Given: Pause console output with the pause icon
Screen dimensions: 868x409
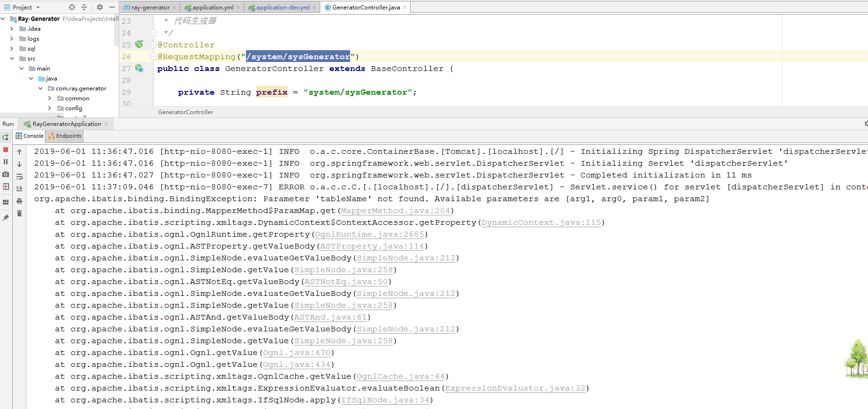Looking at the screenshot, I should [x=6, y=162].
